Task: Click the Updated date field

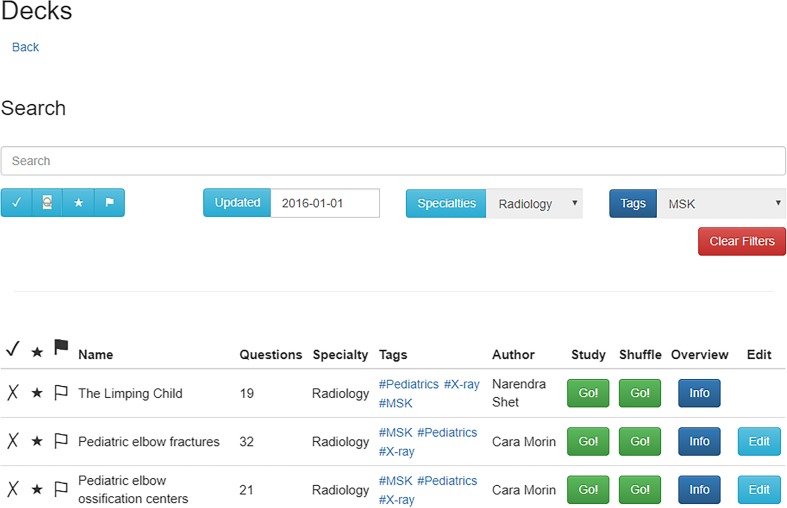Action: click(325, 203)
